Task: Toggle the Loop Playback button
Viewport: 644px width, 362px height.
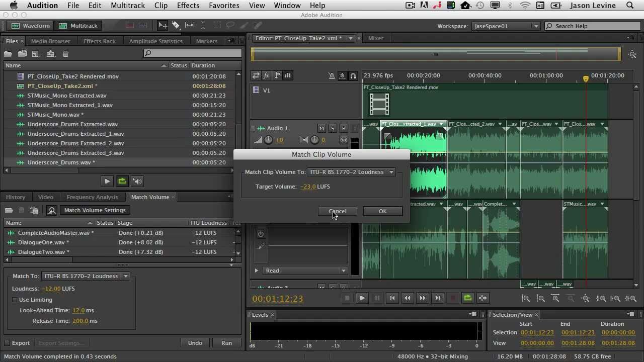Action: [x=467, y=298]
